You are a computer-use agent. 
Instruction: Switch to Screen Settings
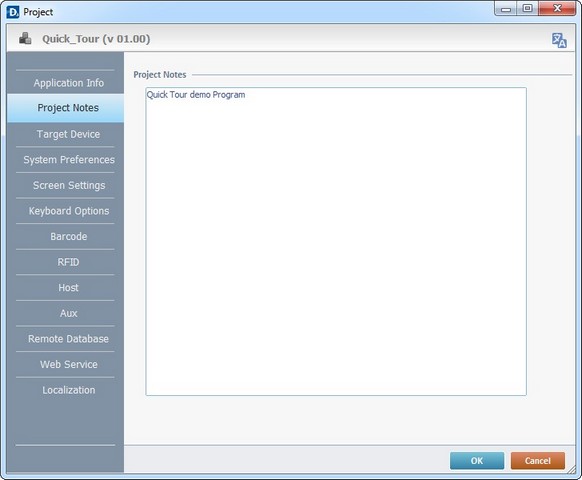click(69, 185)
